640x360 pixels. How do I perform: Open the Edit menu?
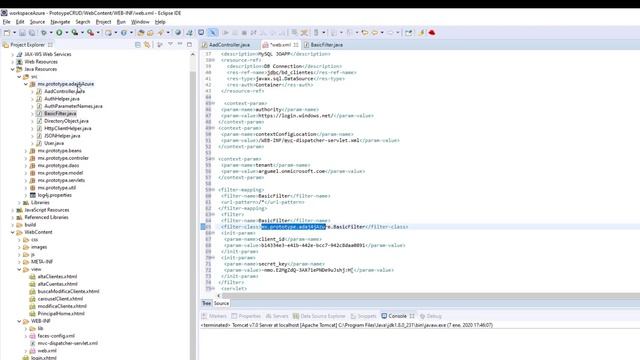pos(20,22)
